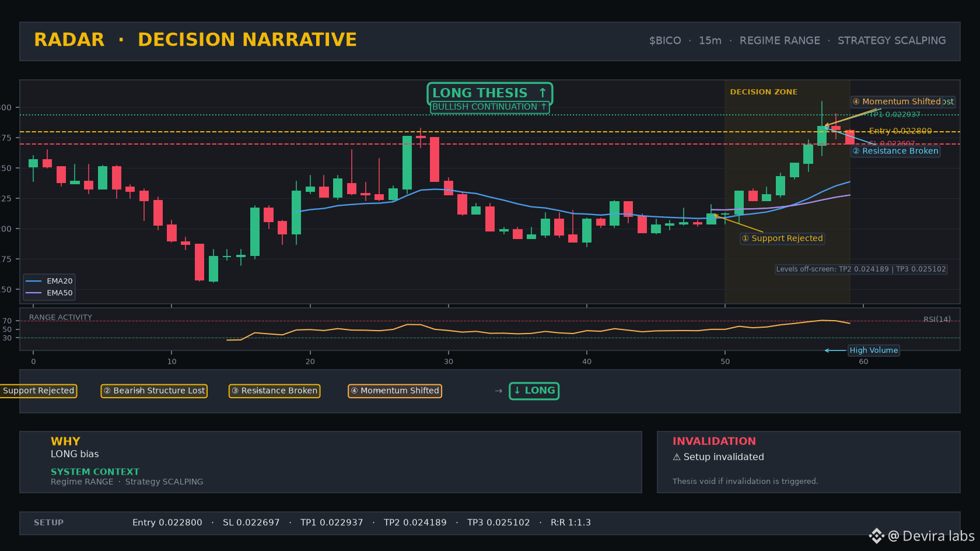Click the SETUP row label

(48, 522)
